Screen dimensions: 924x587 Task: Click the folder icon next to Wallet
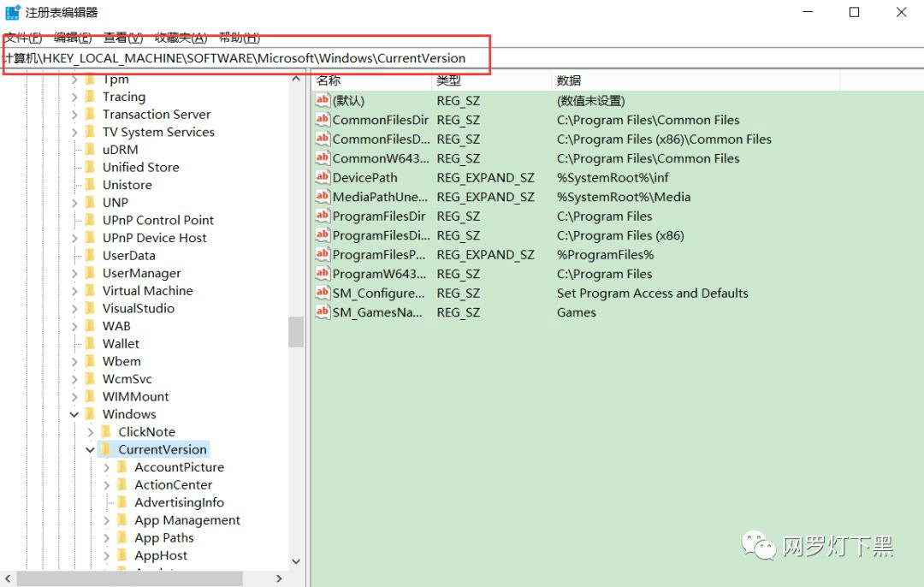pyautogui.click(x=90, y=344)
